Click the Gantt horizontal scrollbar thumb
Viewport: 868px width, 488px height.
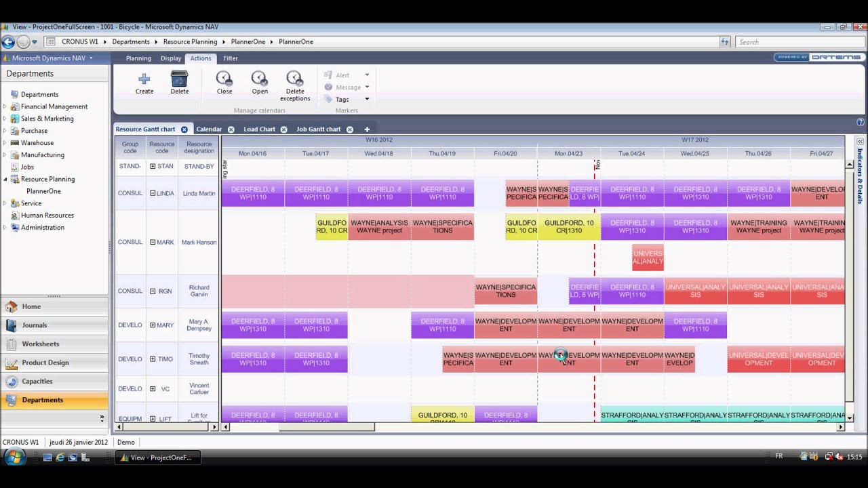point(326,427)
